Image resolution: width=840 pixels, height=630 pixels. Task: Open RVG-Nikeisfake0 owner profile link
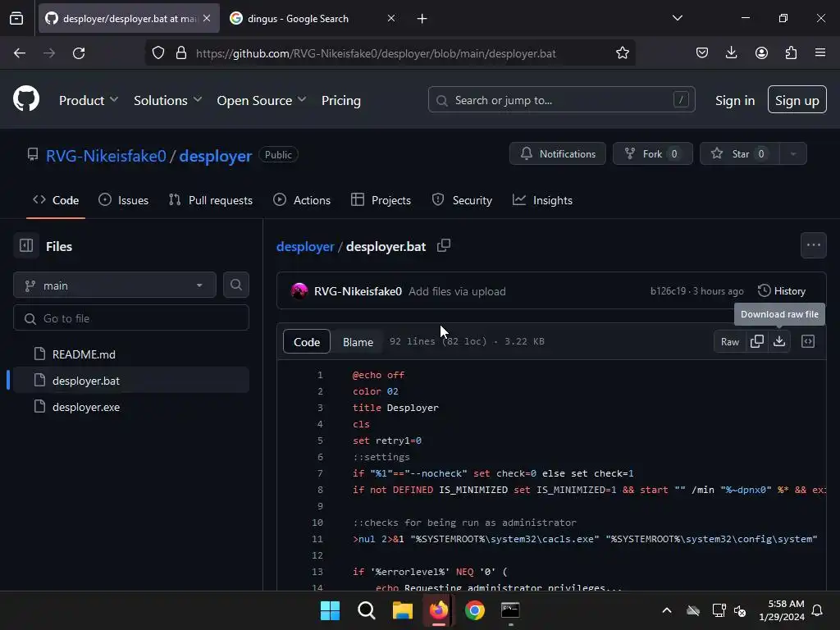tap(106, 156)
